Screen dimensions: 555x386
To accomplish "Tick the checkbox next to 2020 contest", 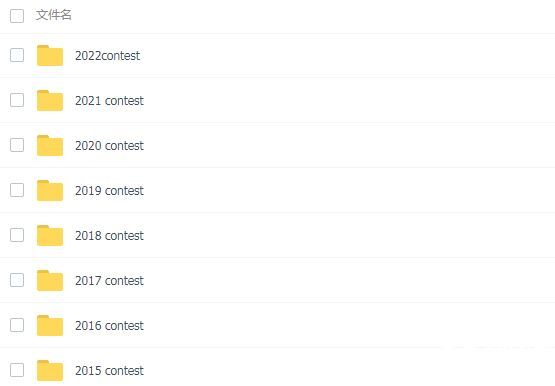I will click(x=17, y=145).
